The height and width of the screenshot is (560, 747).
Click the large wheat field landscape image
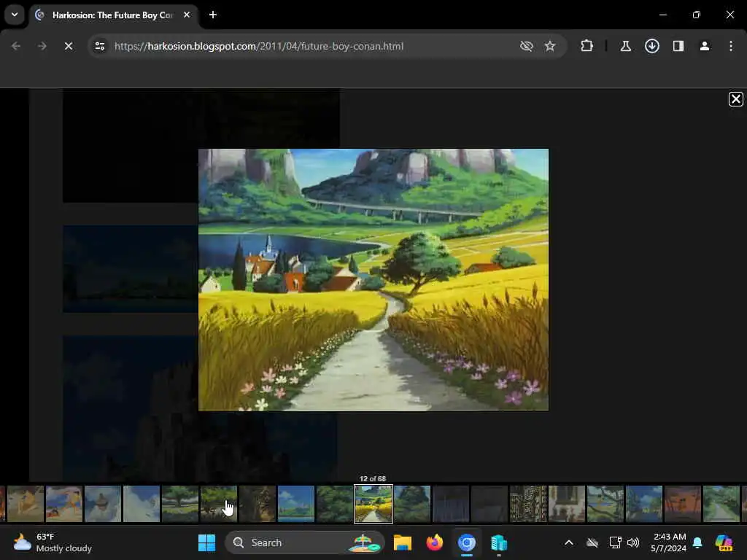(373, 280)
